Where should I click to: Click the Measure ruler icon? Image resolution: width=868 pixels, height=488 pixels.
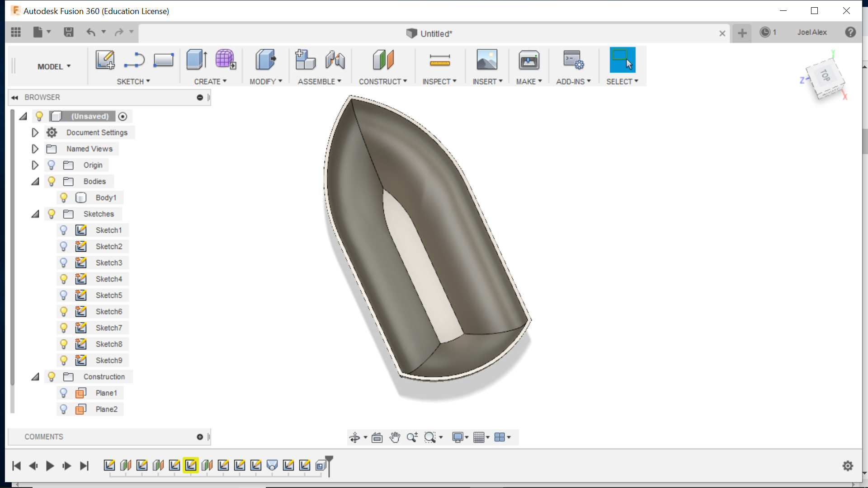pyautogui.click(x=439, y=60)
